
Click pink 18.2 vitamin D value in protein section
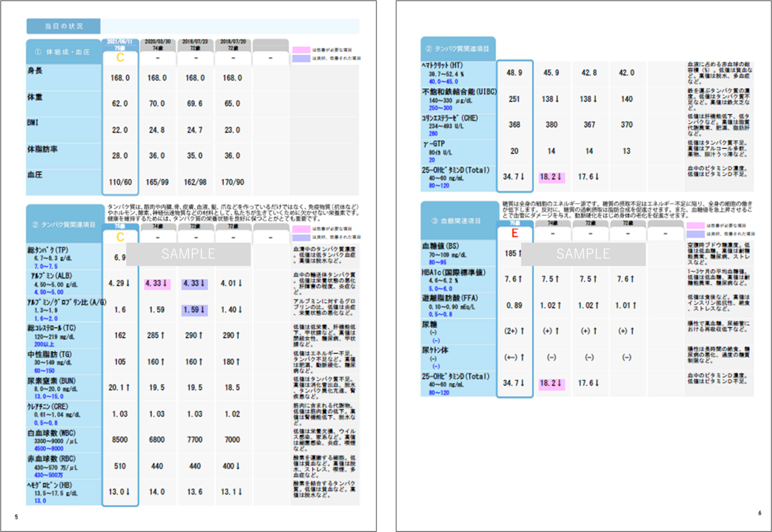point(551,177)
